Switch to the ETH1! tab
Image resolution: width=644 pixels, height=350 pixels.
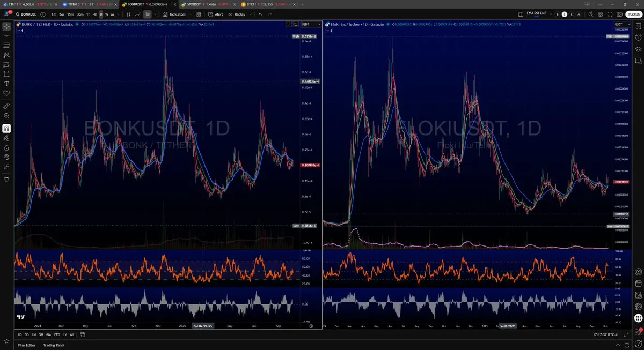pos(29,4)
